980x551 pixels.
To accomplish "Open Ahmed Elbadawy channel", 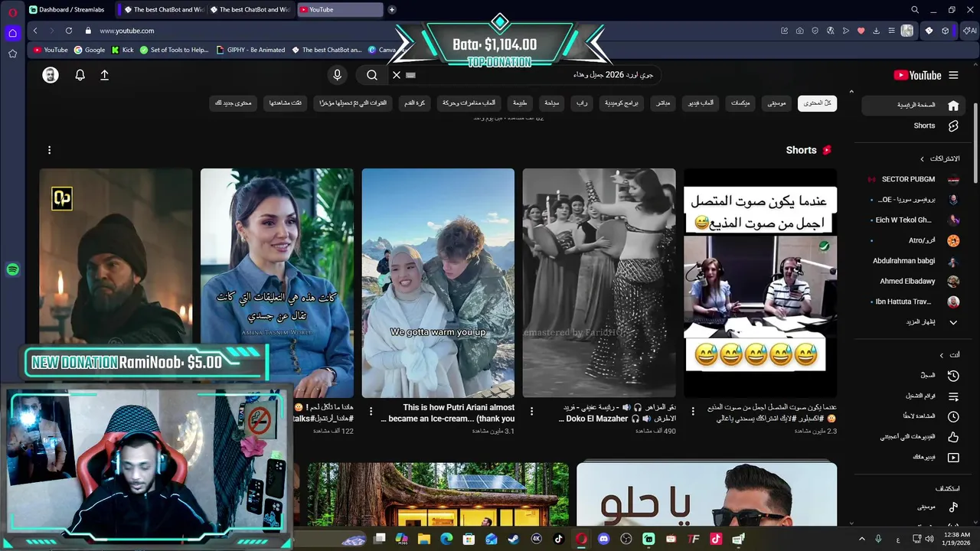I will click(x=913, y=281).
